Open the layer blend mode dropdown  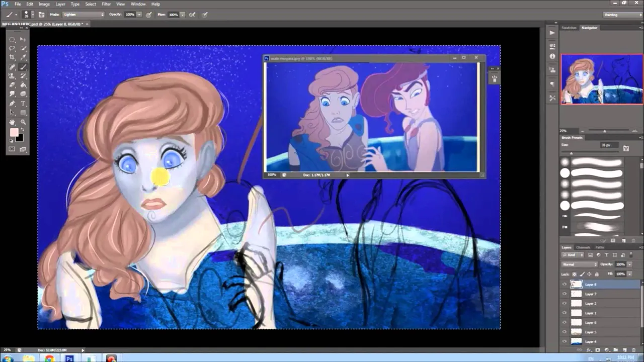580,264
